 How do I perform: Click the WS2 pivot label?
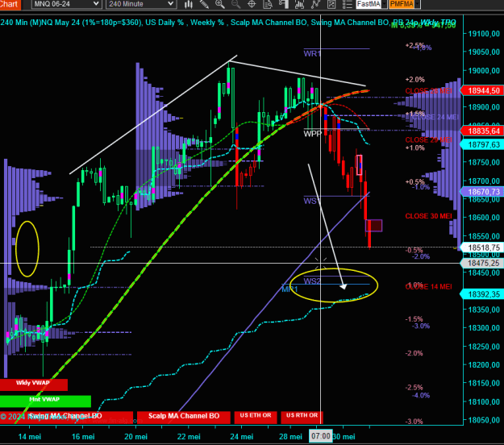pyautogui.click(x=312, y=281)
